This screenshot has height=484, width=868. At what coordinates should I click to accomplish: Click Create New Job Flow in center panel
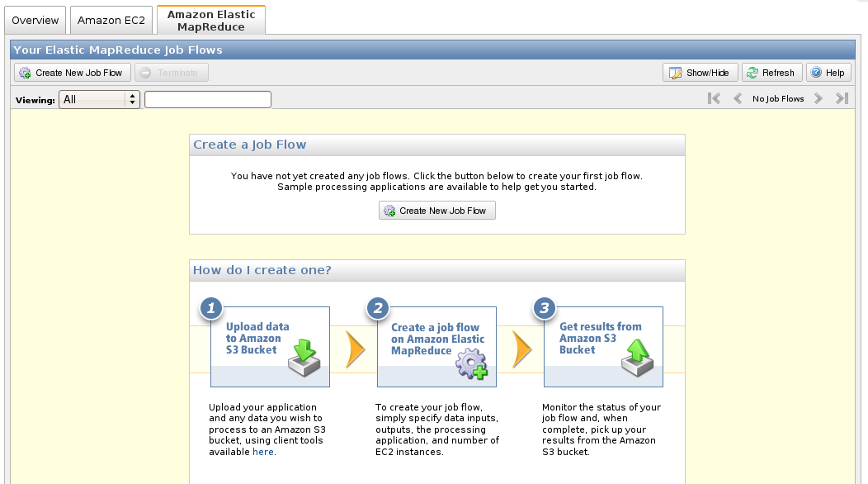point(436,211)
